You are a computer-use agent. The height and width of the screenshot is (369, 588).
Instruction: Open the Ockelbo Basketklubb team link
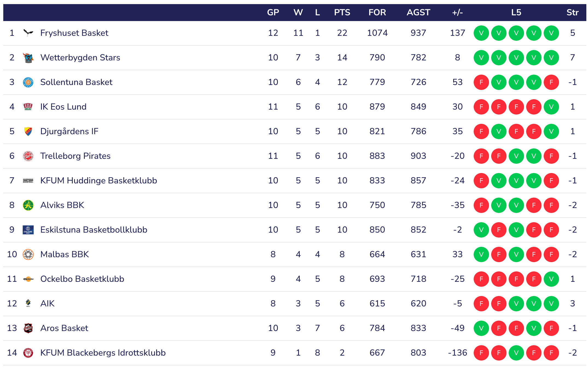pyautogui.click(x=82, y=279)
